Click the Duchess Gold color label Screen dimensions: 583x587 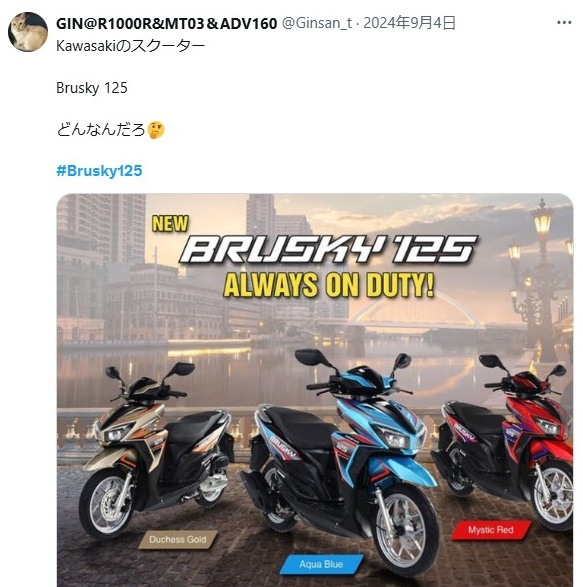(x=178, y=539)
